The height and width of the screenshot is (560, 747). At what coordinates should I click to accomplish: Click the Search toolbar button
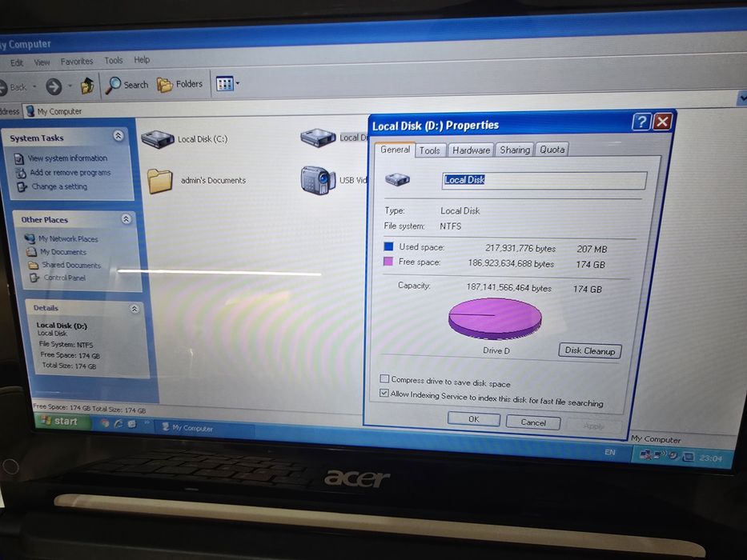pyautogui.click(x=127, y=86)
